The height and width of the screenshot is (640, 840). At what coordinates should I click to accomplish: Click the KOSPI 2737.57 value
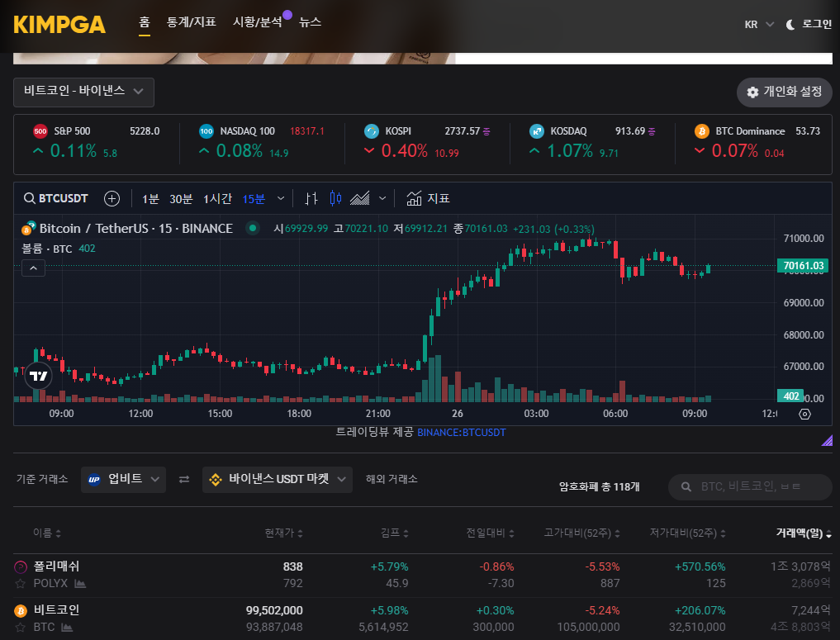(x=463, y=131)
